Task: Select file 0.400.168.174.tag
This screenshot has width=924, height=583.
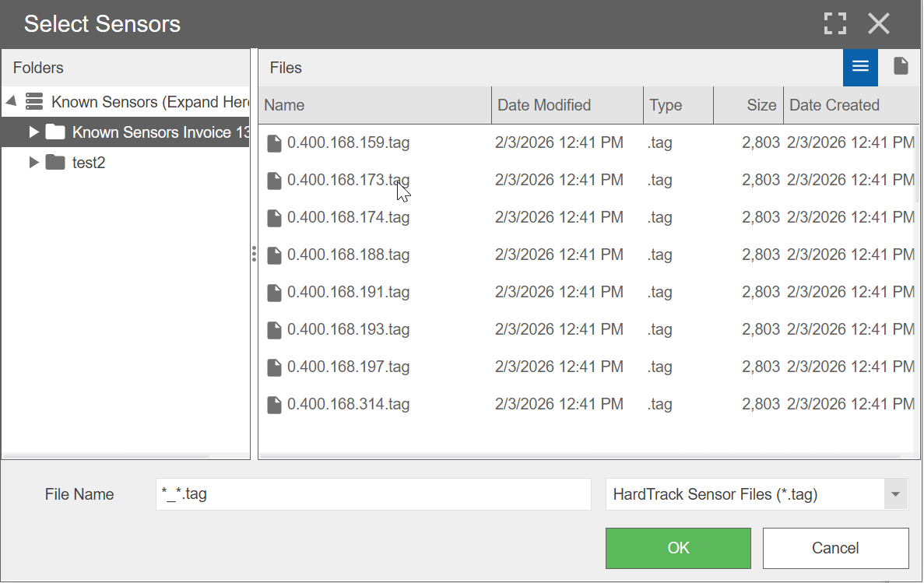Action: 348,217
